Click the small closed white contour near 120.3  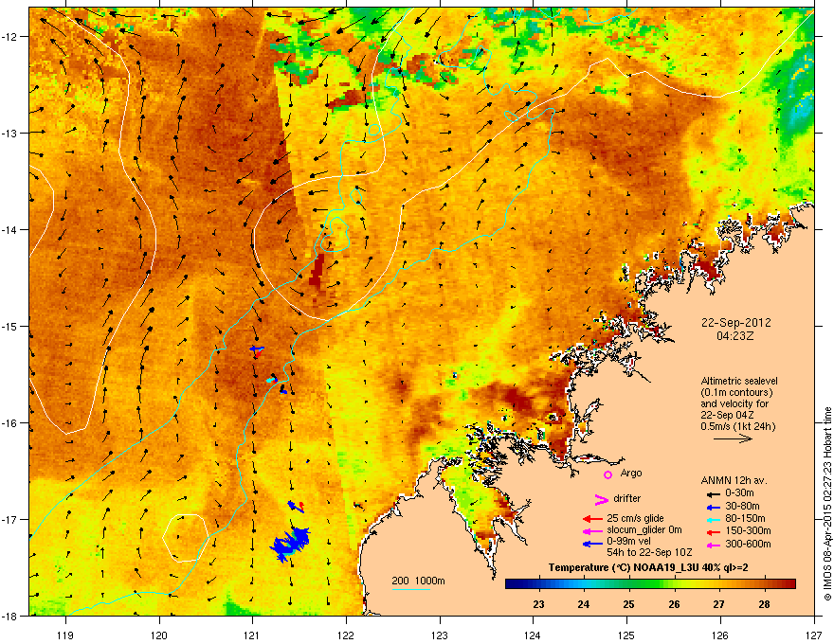pos(185,538)
